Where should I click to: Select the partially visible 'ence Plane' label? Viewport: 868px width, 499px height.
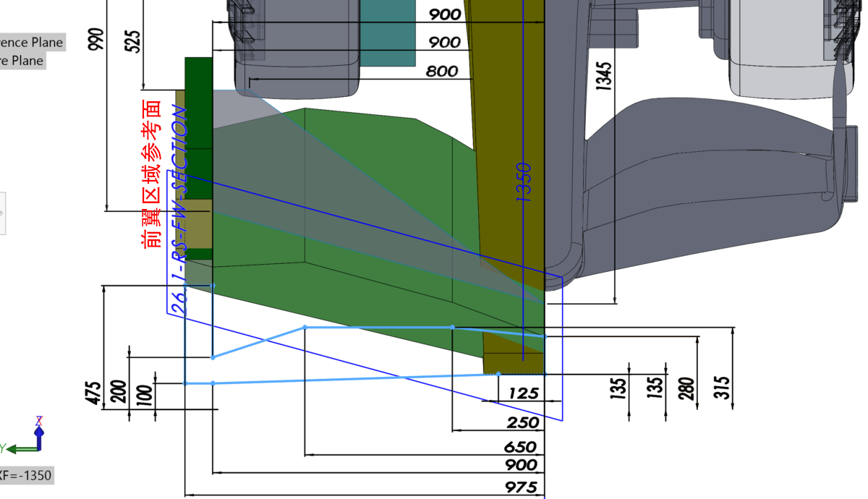[x=32, y=42]
